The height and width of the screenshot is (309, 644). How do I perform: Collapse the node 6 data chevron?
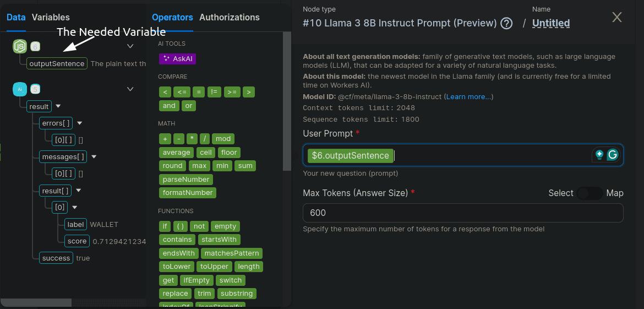click(130, 46)
